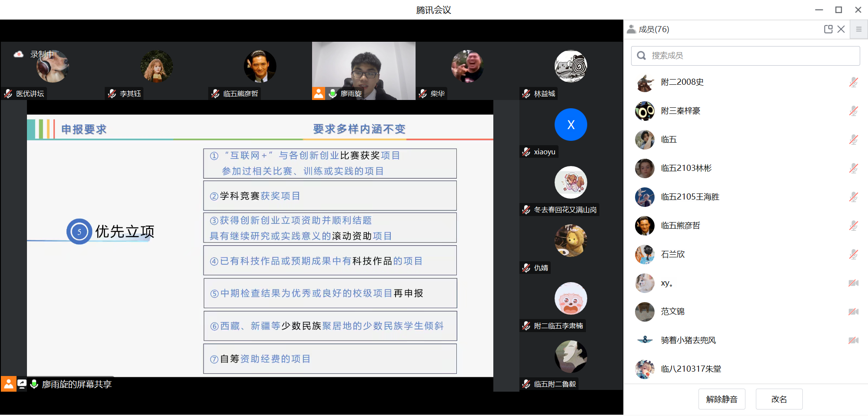Viewport: 868px width, 416px height.
Task: Click the screen share icon in bottom bar
Action: click(22, 384)
